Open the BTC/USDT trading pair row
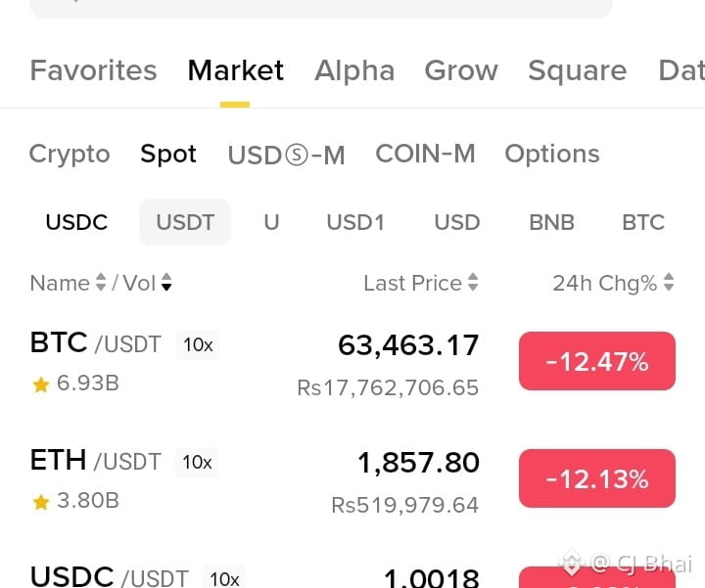The width and height of the screenshot is (705, 588). [x=352, y=363]
